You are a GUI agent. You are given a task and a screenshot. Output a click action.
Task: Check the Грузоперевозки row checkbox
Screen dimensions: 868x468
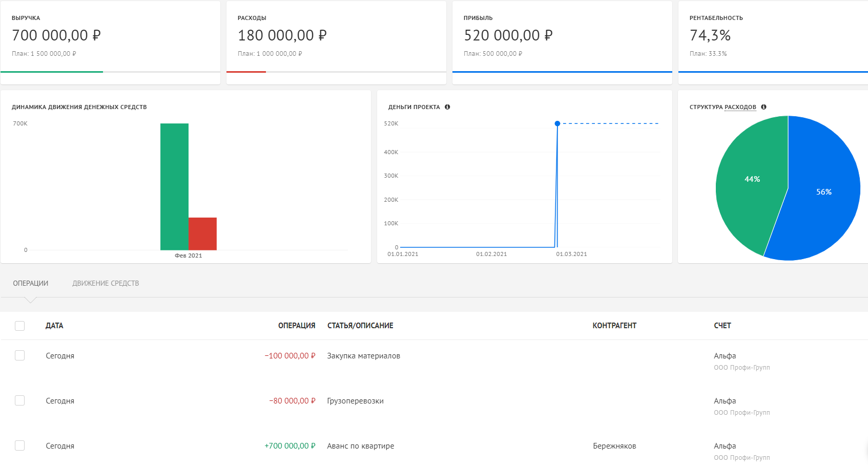20,400
